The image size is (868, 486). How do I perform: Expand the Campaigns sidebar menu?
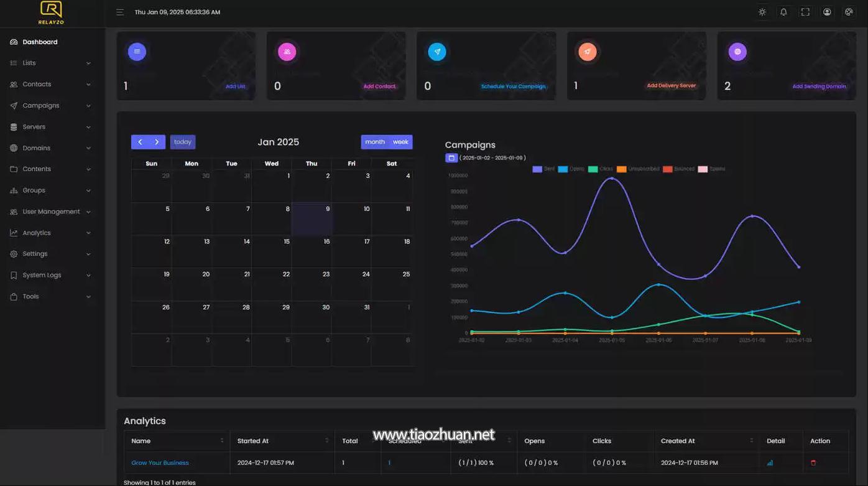coord(51,106)
